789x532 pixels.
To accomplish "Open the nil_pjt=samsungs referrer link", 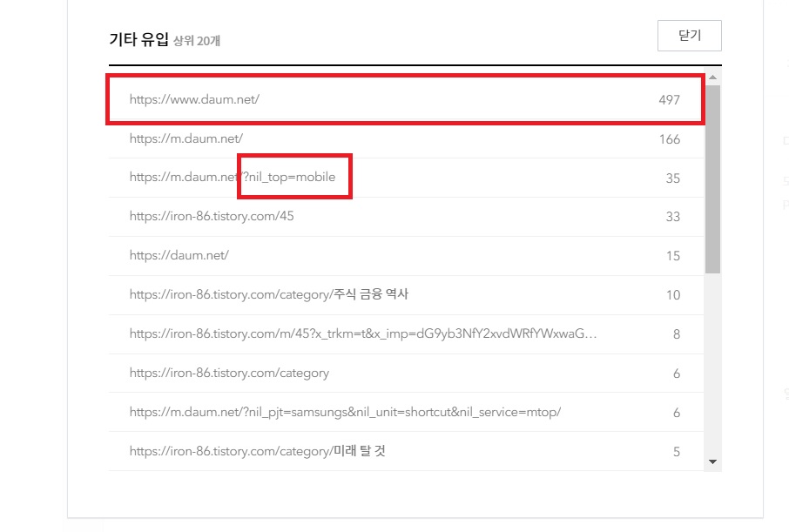I will click(x=345, y=412).
